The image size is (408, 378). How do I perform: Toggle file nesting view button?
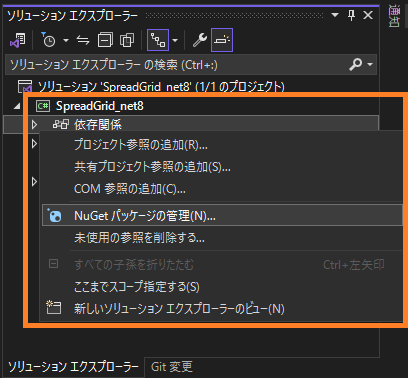(158, 40)
